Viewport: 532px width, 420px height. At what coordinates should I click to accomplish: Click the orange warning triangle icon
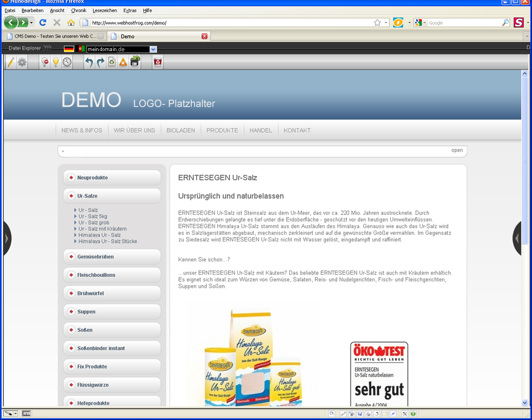(123, 62)
